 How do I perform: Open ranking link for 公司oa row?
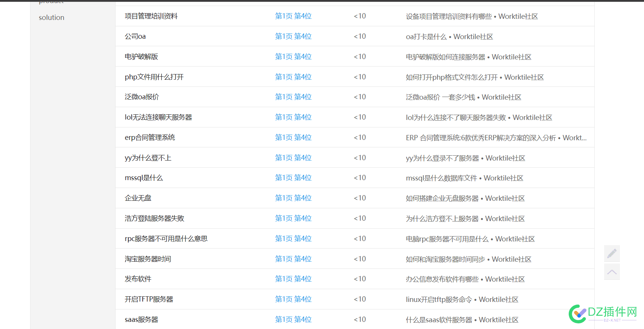coord(293,36)
